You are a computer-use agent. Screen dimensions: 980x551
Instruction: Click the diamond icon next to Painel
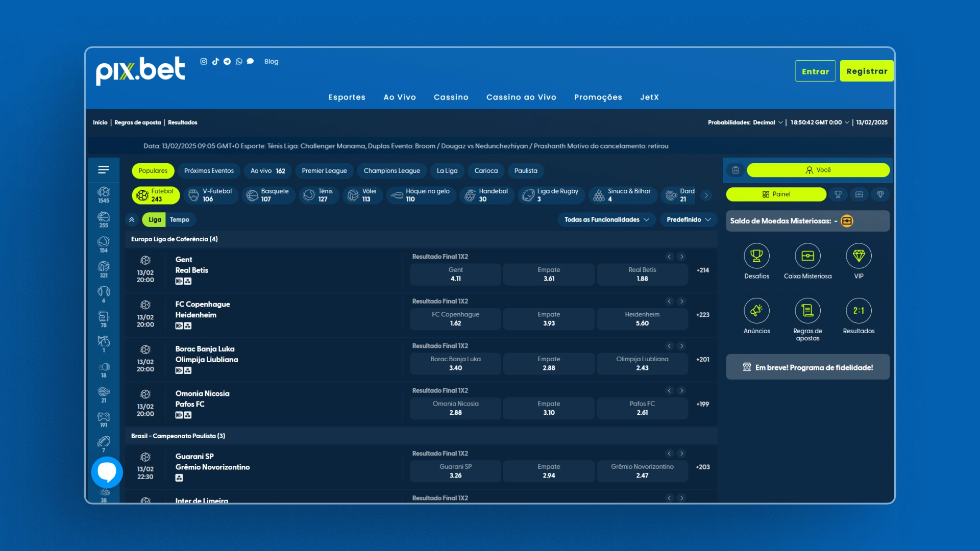(880, 194)
